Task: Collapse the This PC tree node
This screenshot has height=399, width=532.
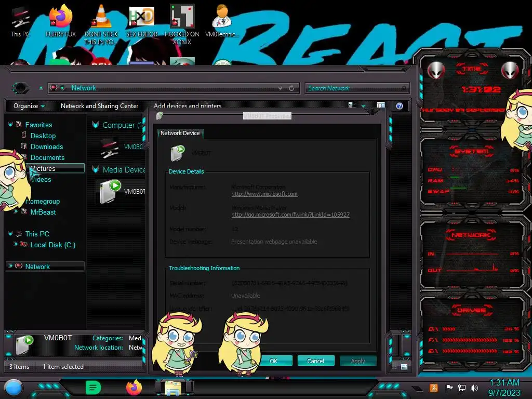Action: click(10, 233)
